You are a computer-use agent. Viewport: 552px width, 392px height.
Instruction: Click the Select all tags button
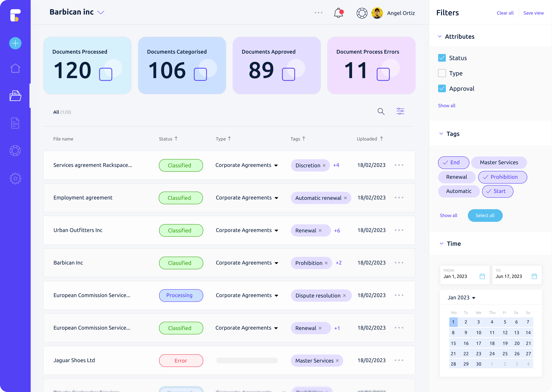(485, 215)
